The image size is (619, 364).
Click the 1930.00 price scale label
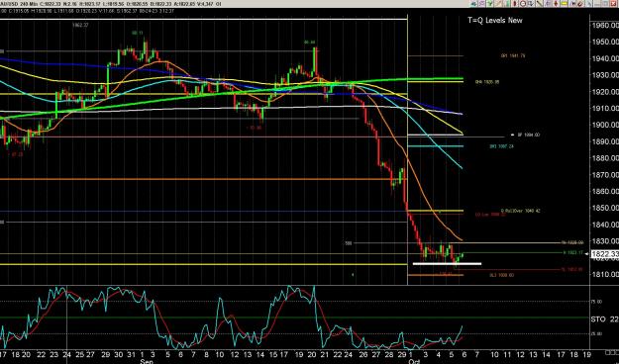click(605, 75)
